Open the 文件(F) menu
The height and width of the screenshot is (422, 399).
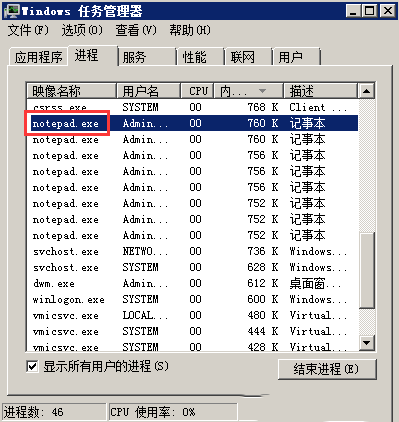[x=28, y=31]
